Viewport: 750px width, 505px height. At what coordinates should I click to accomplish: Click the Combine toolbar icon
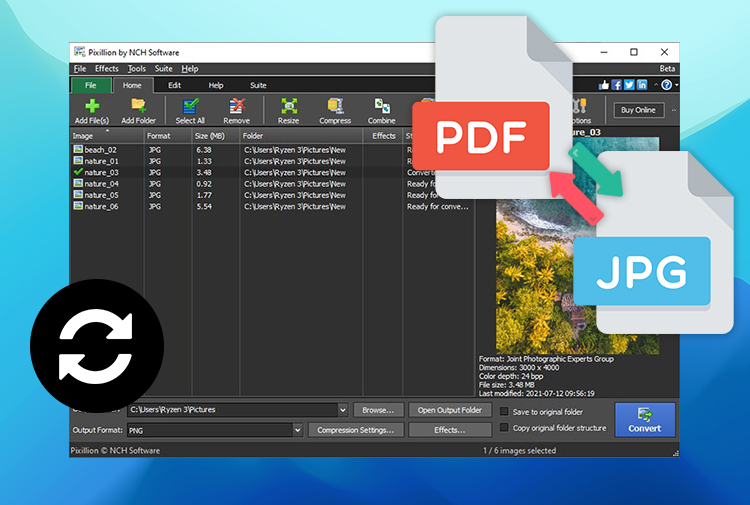pyautogui.click(x=381, y=111)
